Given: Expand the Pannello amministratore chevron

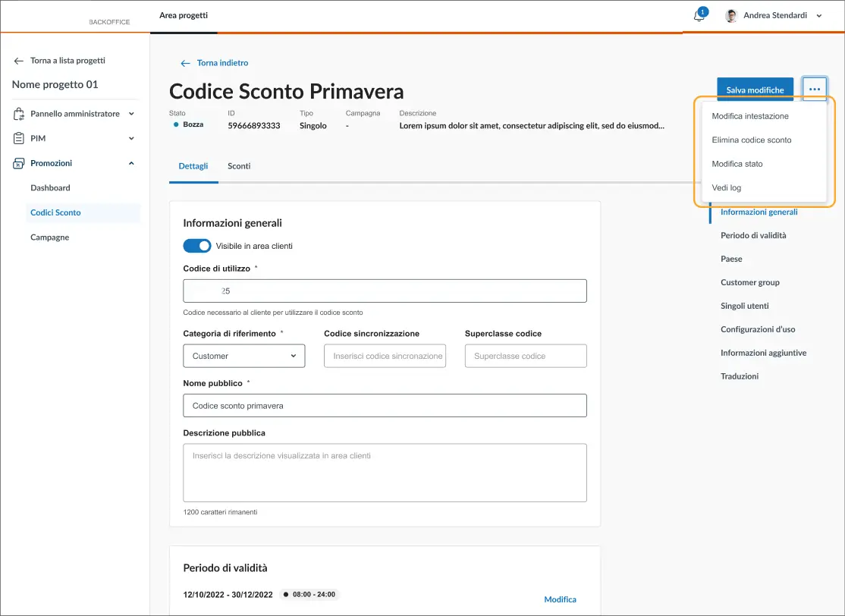Looking at the screenshot, I should coord(131,114).
